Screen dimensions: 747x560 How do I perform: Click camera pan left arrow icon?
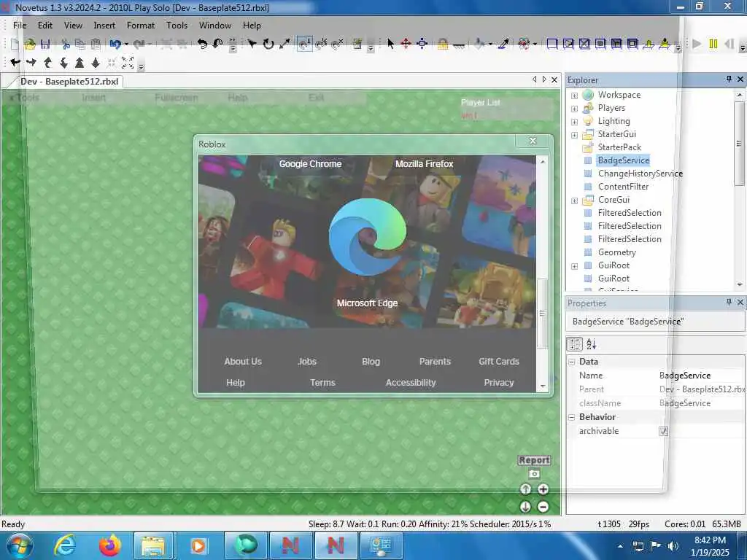point(15,63)
